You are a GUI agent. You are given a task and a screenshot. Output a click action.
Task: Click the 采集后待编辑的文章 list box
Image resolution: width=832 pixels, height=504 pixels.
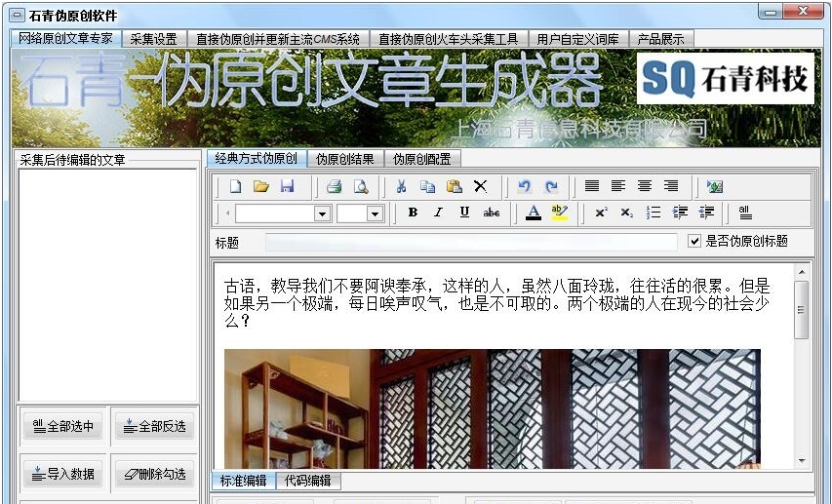(107, 286)
